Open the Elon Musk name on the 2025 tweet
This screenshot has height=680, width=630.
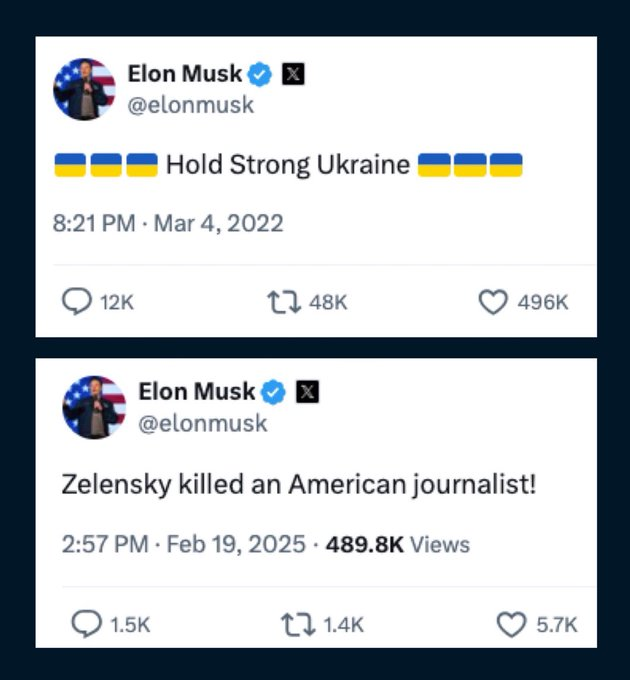point(196,391)
